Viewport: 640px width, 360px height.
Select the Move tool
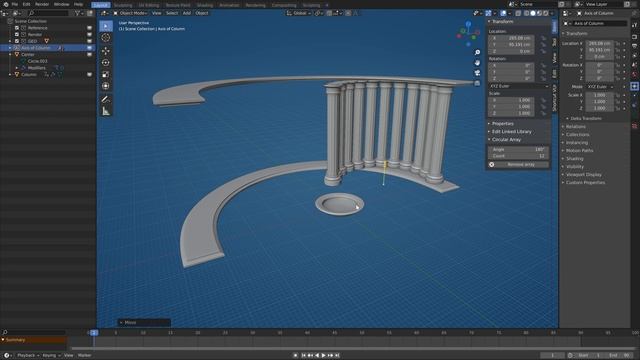tap(106, 51)
